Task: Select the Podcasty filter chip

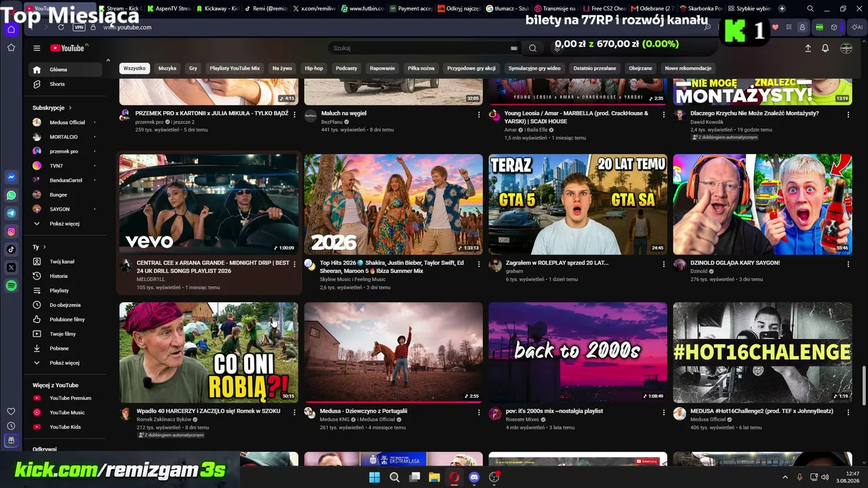Action: (x=347, y=68)
